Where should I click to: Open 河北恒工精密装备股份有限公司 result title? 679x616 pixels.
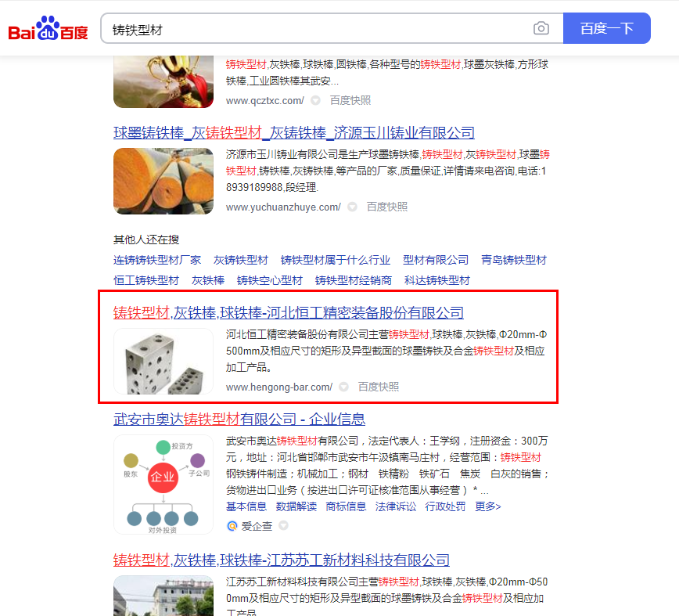pos(289,313)
